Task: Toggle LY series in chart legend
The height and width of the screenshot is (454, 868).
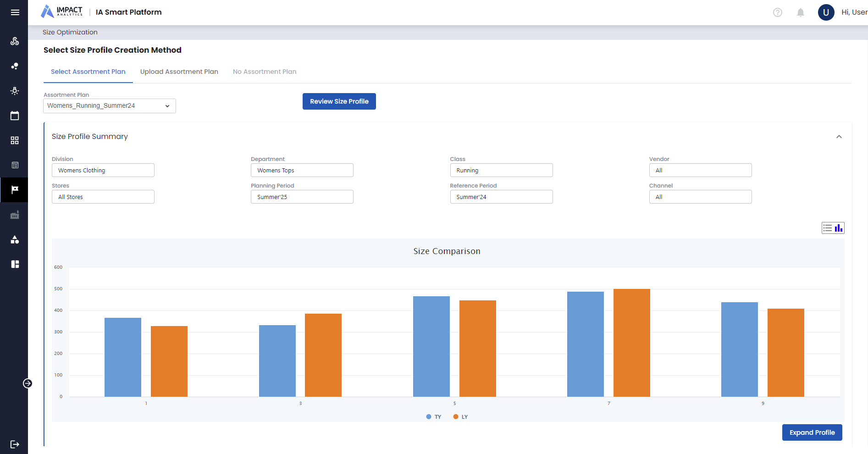Action: [x=460, y=417]
